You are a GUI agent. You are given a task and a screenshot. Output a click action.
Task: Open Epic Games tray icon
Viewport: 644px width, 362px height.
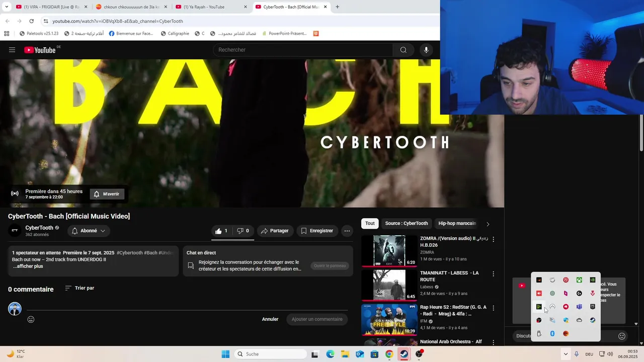[593, 307]
